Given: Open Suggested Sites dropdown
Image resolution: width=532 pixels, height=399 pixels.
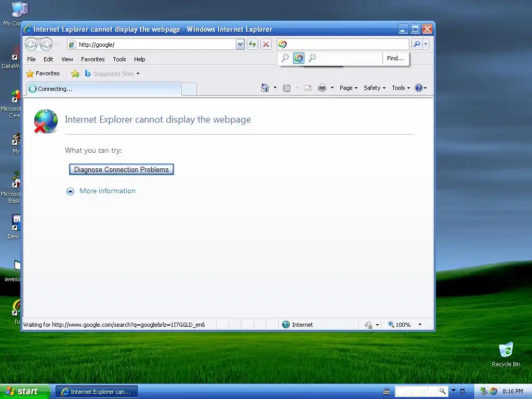Looking at the screenshot, I should click(x=112, y=74).
